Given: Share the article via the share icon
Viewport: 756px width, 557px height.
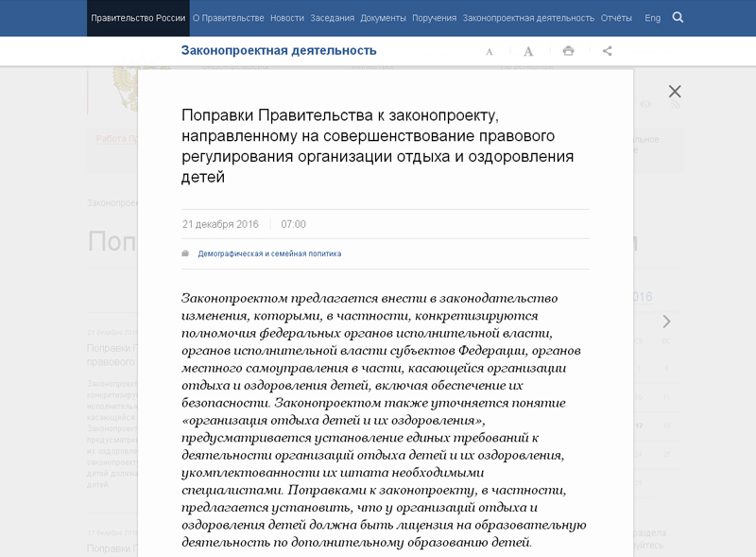Looking at the screenshot, I should pyautogui.click(x=607, y=51).
